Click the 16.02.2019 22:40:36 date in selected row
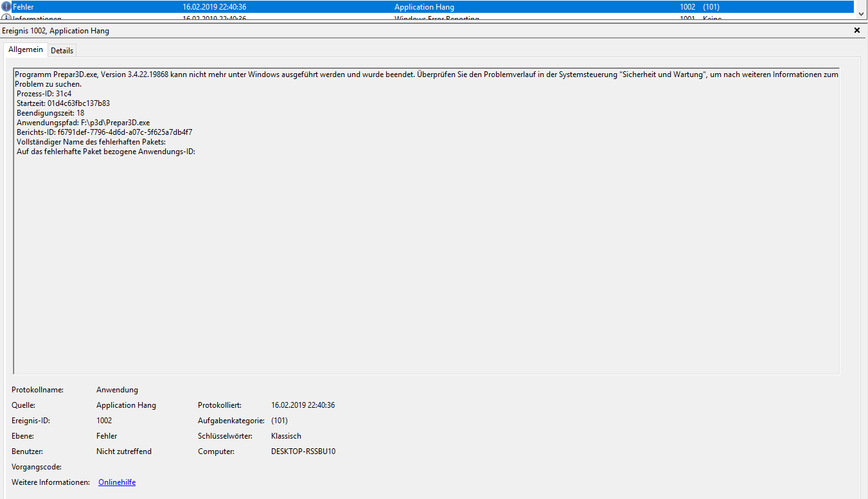Screen dimensions: 868x499 point(215,7)
